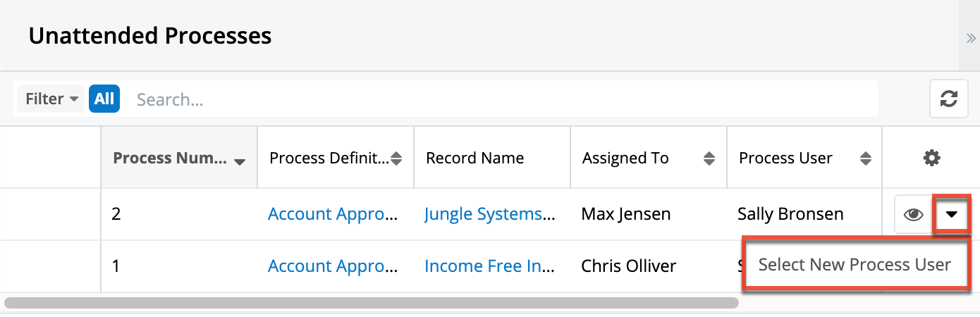The height and width of the screenshot is (317, 980).
Task: Open the Income Free record link
Action: pyautogui.click(x=490, y=266)
